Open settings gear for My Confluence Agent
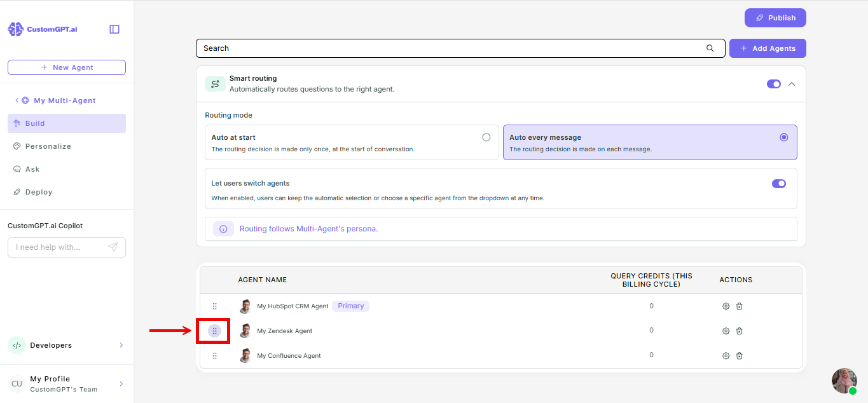The width and height of the screenshot is (868, 403). coord(726,356)
